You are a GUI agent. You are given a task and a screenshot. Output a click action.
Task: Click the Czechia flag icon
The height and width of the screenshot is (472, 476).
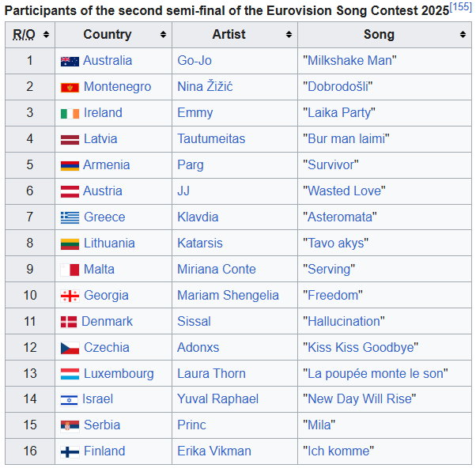pyautogui.click(x=70, y=348)
